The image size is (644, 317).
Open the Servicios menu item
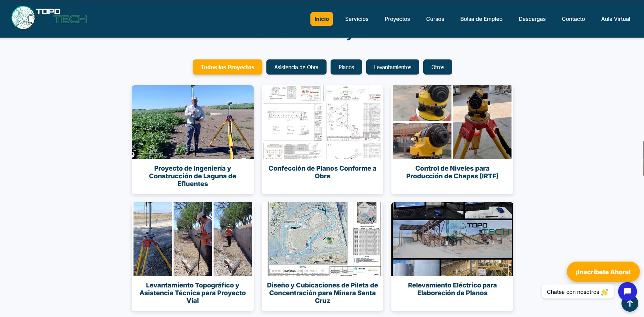pyautogui.click(x=356, y=19)
